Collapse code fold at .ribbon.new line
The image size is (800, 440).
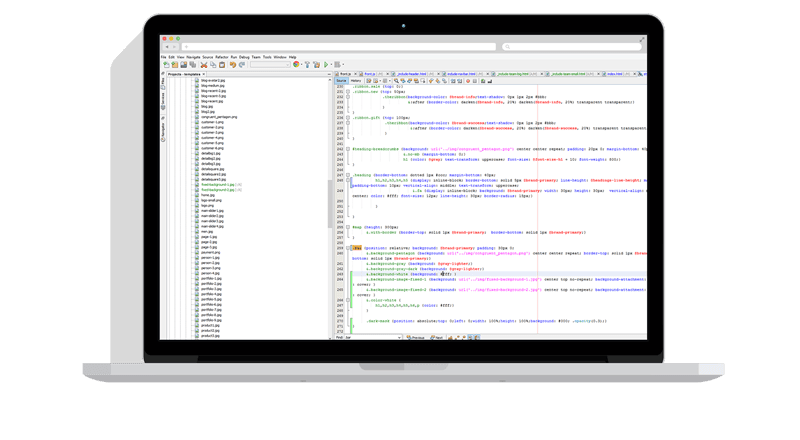[x=348, y=92]
